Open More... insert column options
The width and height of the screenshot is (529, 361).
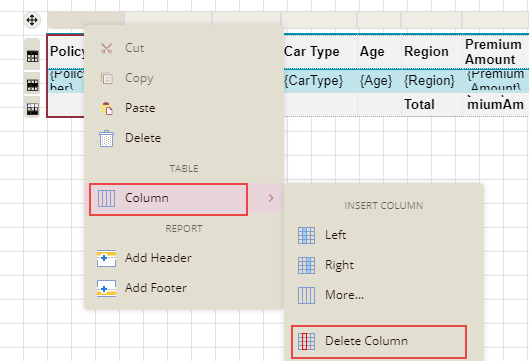point(384,295)
